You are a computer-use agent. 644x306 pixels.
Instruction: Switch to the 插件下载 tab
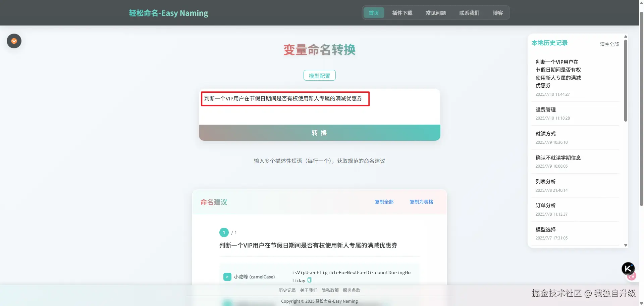pyautogui.click(x=402, y=13)
